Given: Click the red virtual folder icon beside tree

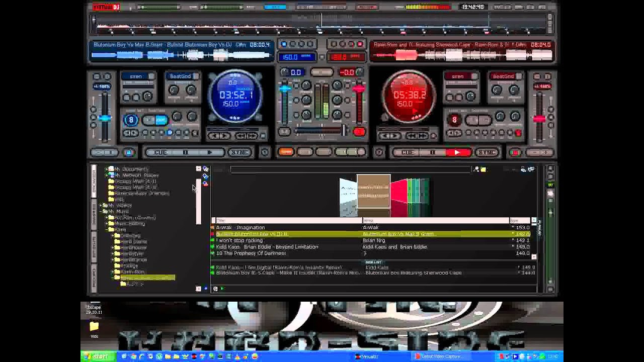Looking at the screenshot, I should point(205,184).
